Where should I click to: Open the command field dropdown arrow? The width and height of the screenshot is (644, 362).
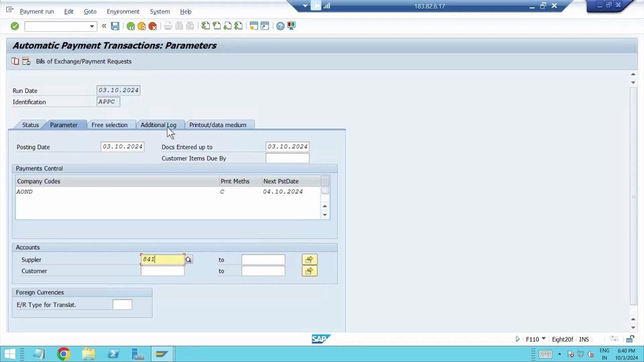pos(92,26)
